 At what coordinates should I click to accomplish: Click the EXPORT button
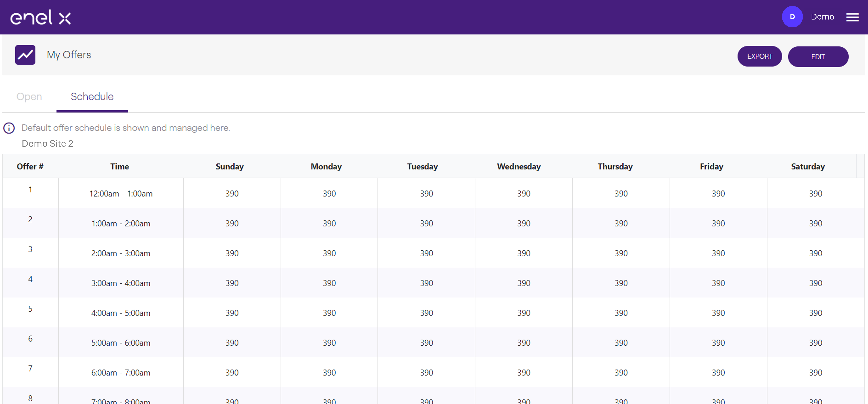(x=759, y=57)
